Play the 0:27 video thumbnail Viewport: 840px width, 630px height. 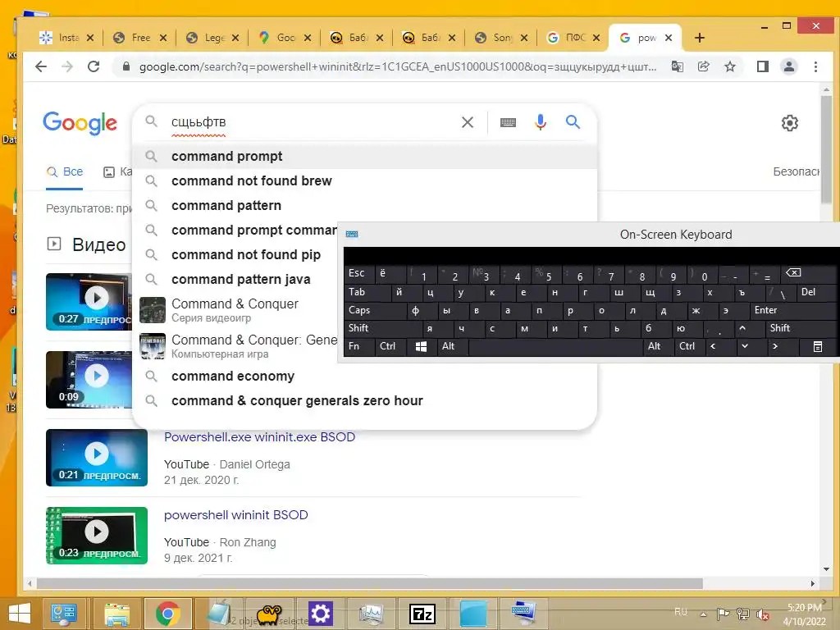[89, 302]
